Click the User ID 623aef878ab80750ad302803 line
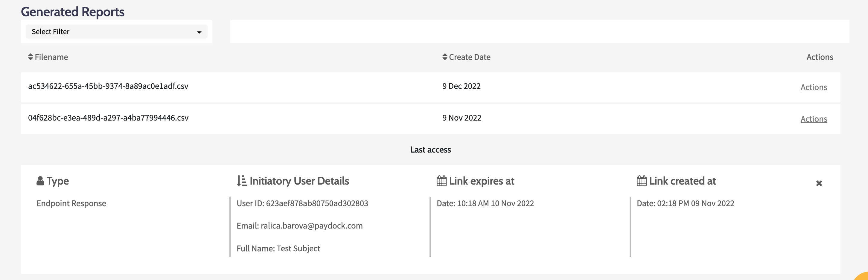This screenshot has height=280, width=868. pyautogui.click(x=302, y=203)
